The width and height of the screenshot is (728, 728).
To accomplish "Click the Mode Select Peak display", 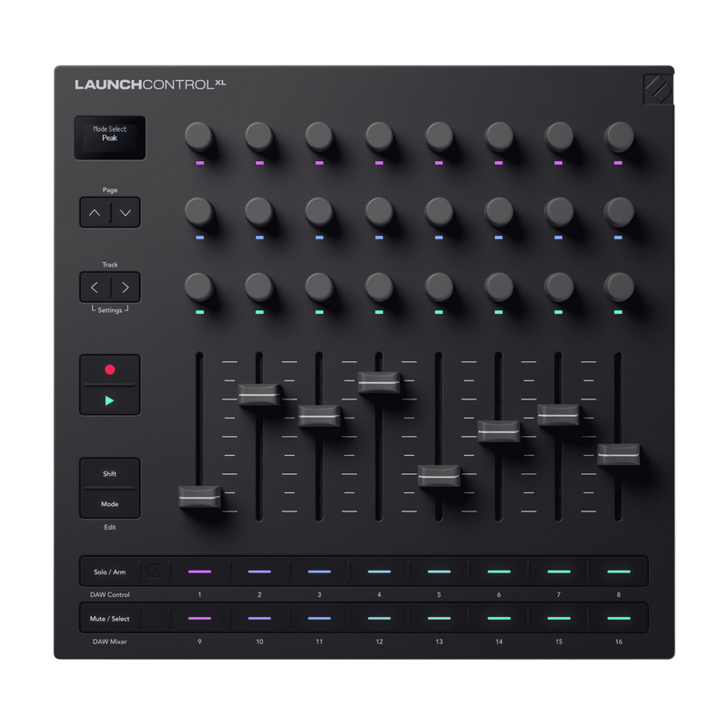I will (110, 138).
